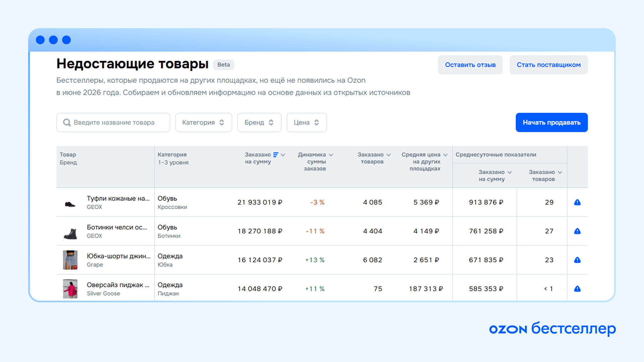The width and height of the screenshot is (644, 362).
Task: Click the notification bell for Оверсайз пиджак row
Action: click(577, 289)
